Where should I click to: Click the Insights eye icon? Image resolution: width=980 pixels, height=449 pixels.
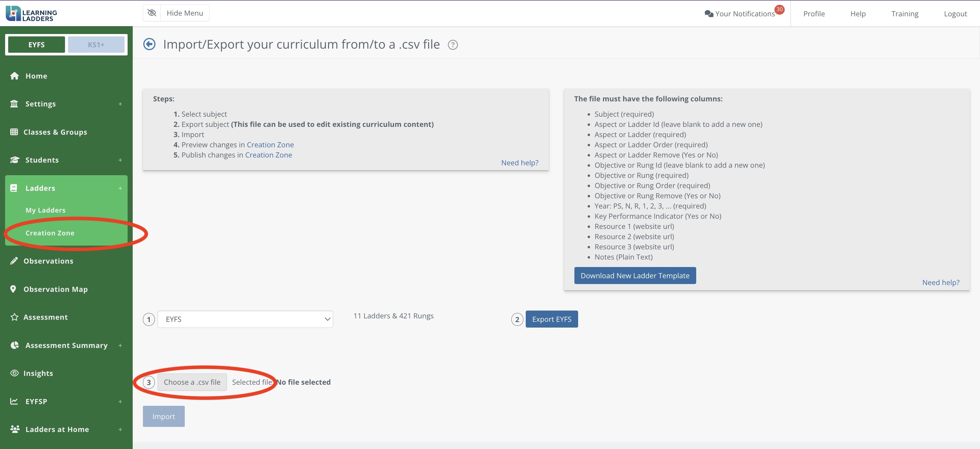coord(14,373)
